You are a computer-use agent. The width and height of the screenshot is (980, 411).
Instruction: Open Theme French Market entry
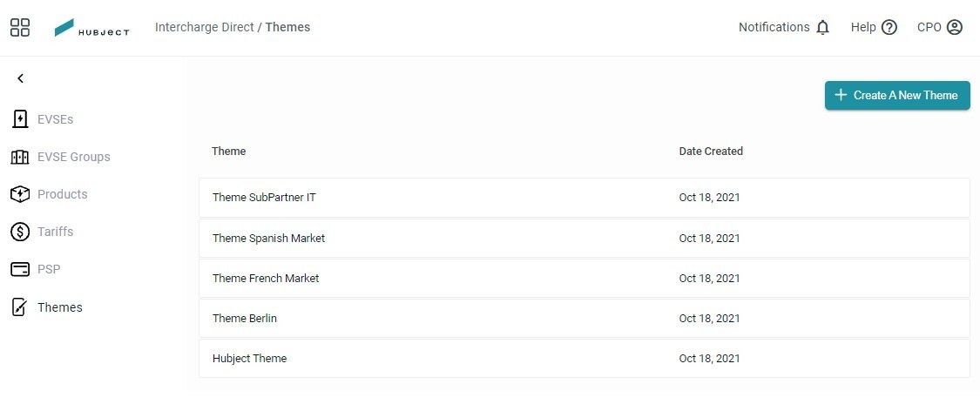click(585, 278)
